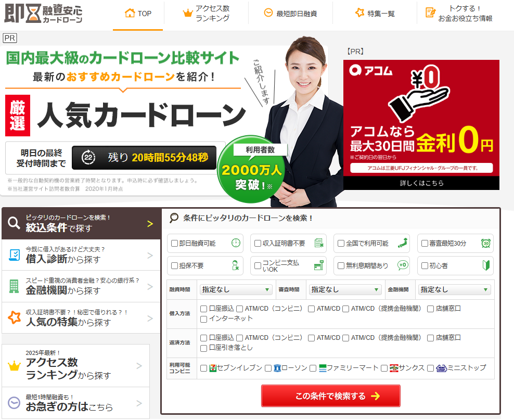Click the house icon beside TOP
Viewport: 514px width, 420px height.
point(130,13)
